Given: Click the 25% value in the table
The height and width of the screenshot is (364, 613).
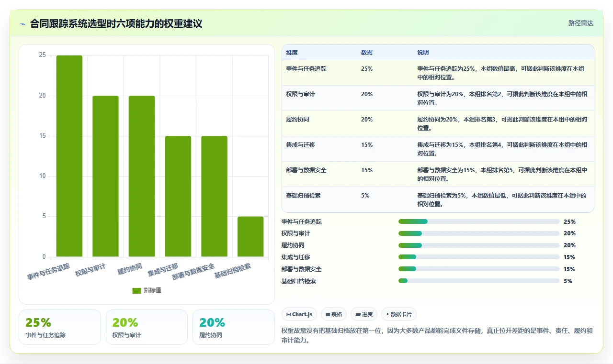Looking at the screenshot, I should pyautogui.click(x=367, y=69).
